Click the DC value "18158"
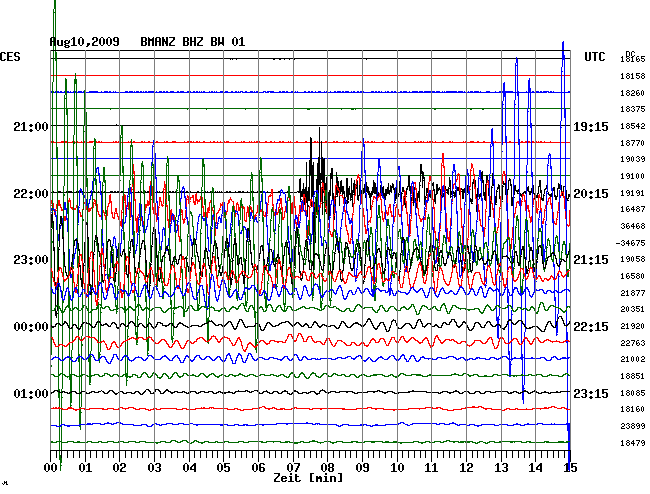The image size is (650, 494). 633,76
